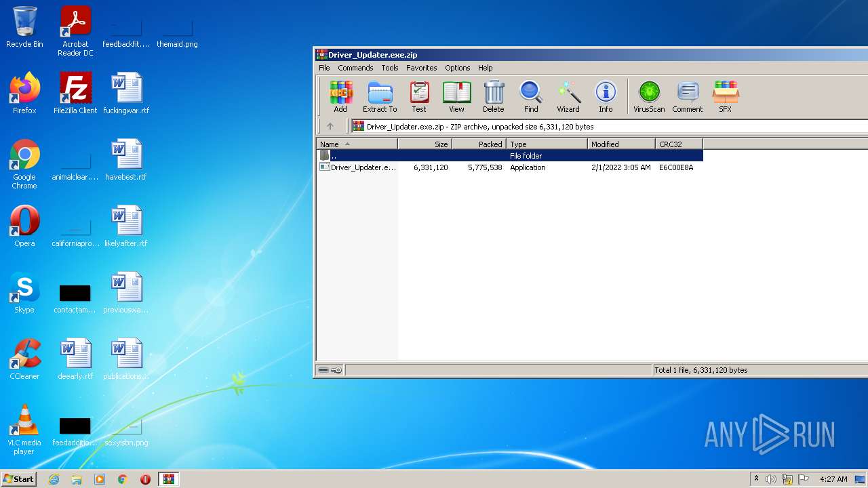Click the Delete trash can icon
This screenshot has width=868, height=488.
[494, 97]
